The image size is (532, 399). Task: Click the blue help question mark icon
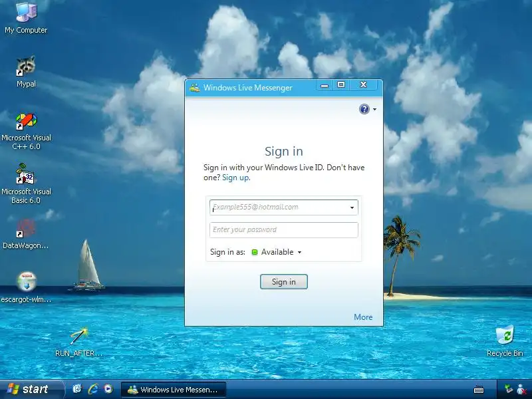coord(364,109)
